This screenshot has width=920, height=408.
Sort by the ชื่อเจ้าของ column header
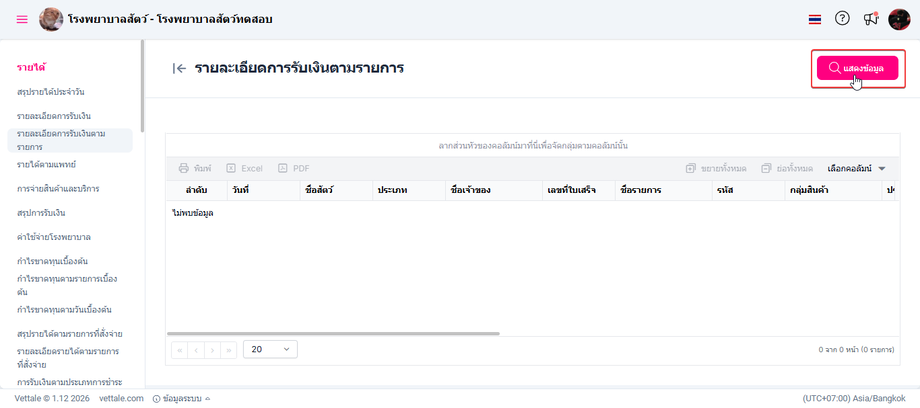(x=494, y=190)
